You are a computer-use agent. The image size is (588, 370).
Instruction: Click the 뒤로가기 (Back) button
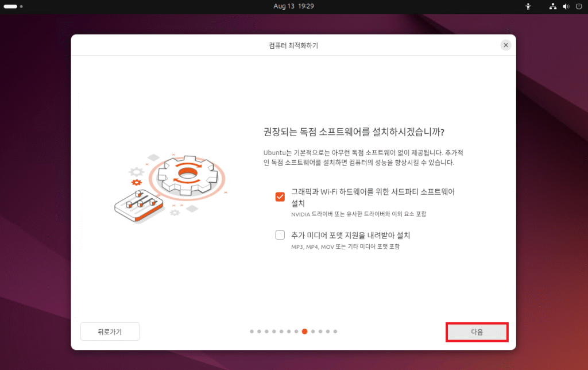point(110,332)
